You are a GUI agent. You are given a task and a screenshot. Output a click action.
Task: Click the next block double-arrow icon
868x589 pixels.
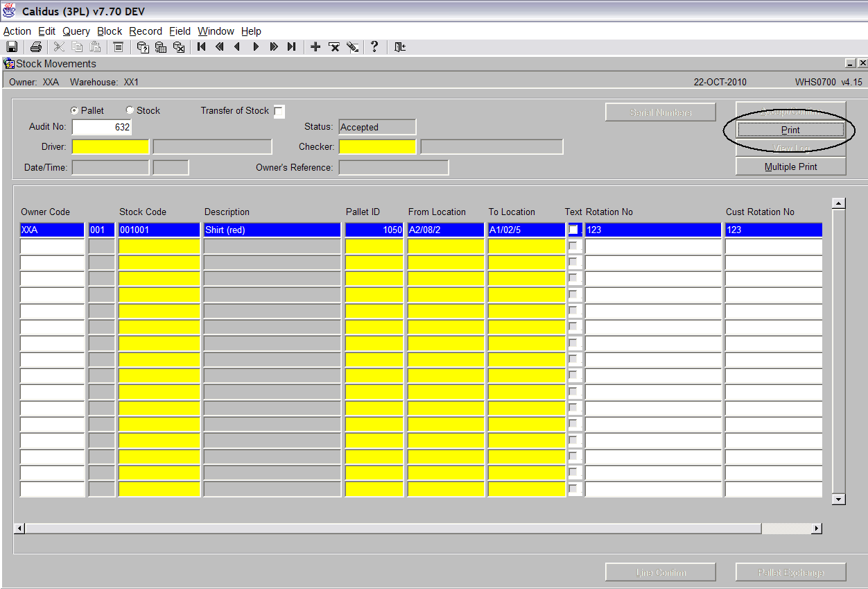[274, 47]
